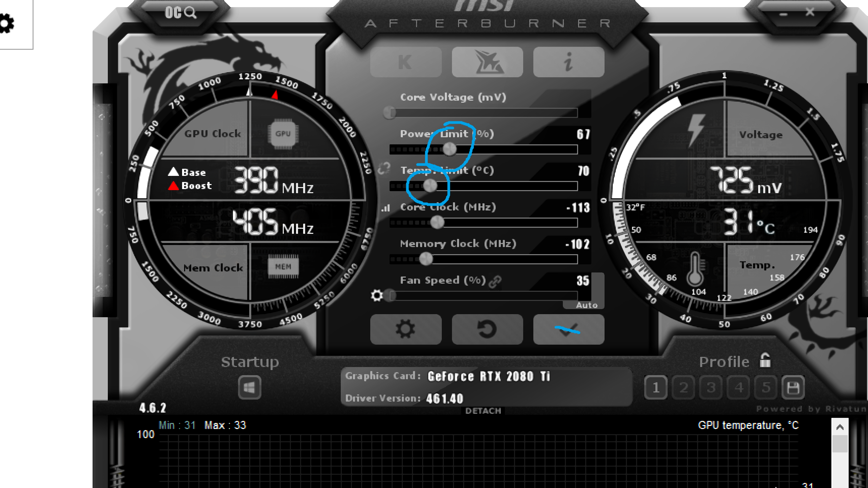Click the DETACH monitor button
Image resolution: width=868 pixels, height=488 pixels.
tap(483, 411)
